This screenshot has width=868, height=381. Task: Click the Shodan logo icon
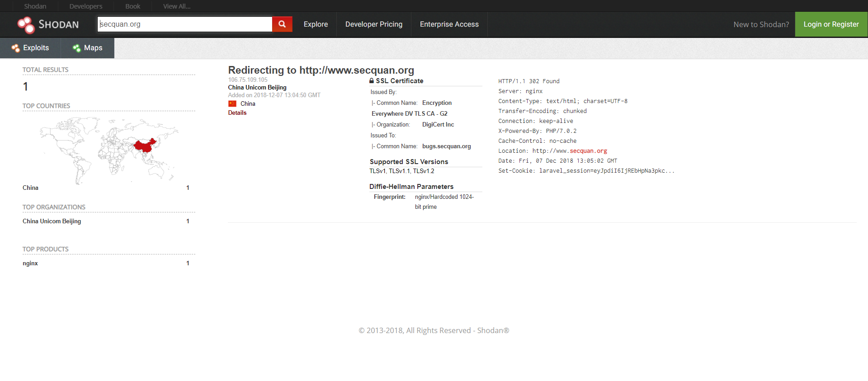[x=26, y=25]
